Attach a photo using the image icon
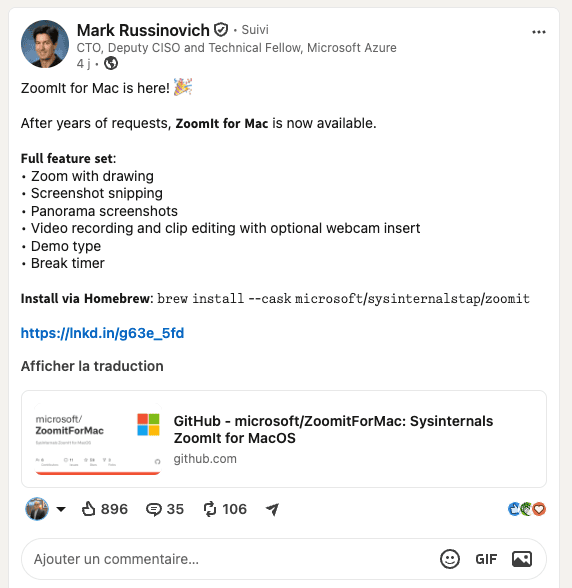The width and height of the screenshot is (572, 588). [522, 559]
